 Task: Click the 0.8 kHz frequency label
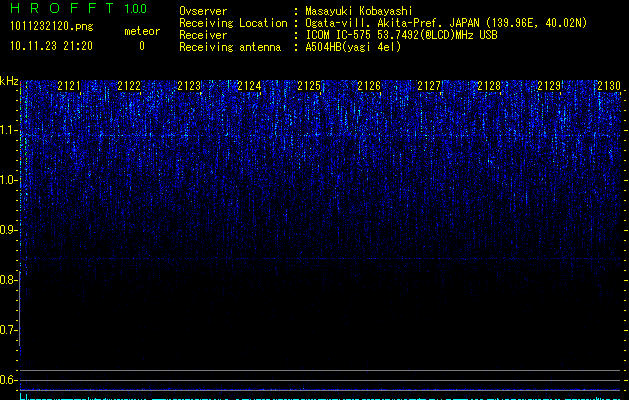click(x=8, y=280)
